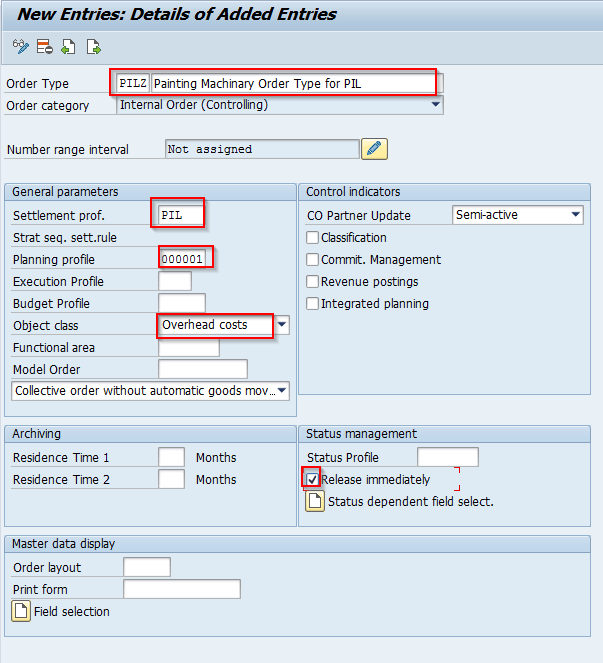The height and width of the screenshot is (663, 603).
Task: Expand the Collective order goods movement dropdown
Action: pyautogui.click(x=282, y=391)
